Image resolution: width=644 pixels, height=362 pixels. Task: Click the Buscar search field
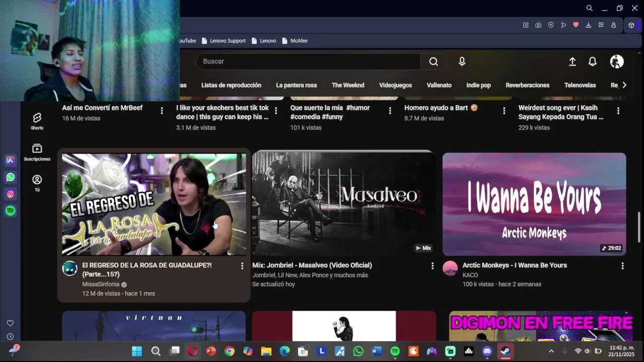(x=308, y=61)
